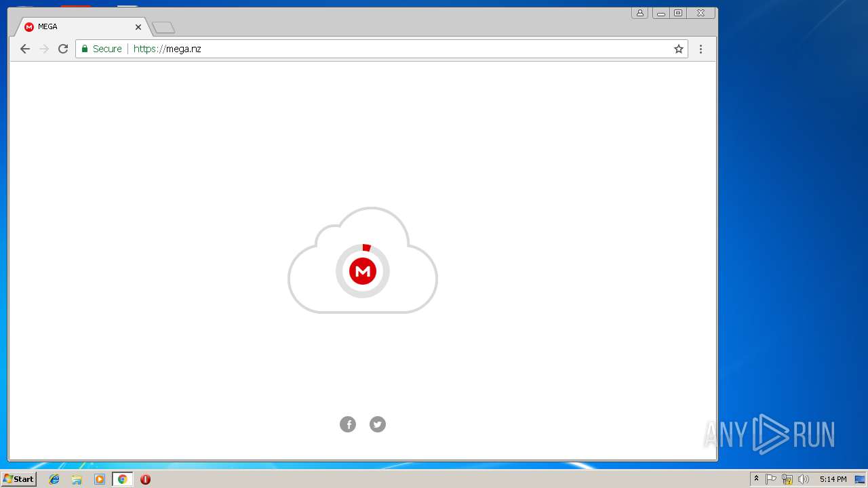Click the browser Back arrow
Screen dimensions: 868x488
(25, 49)
